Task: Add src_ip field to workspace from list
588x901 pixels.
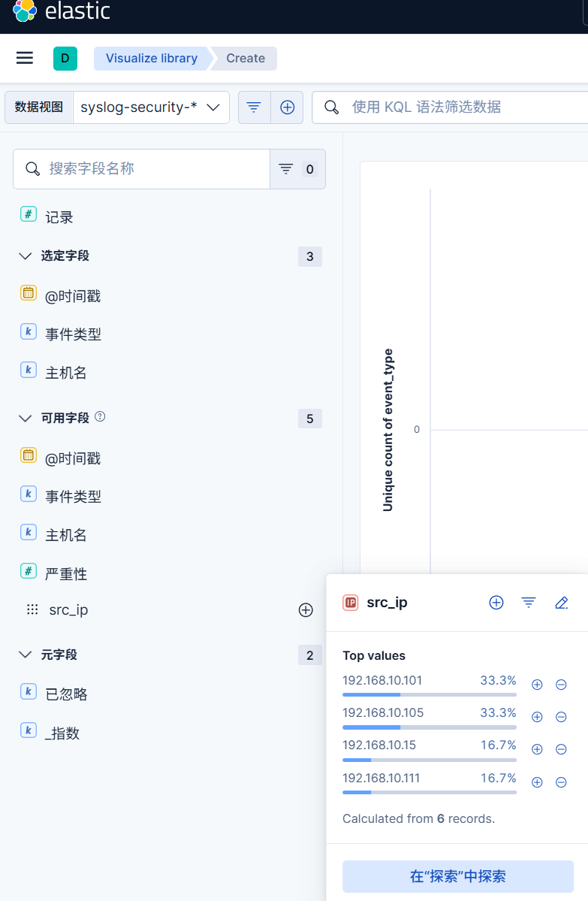Action: point(306,610)
